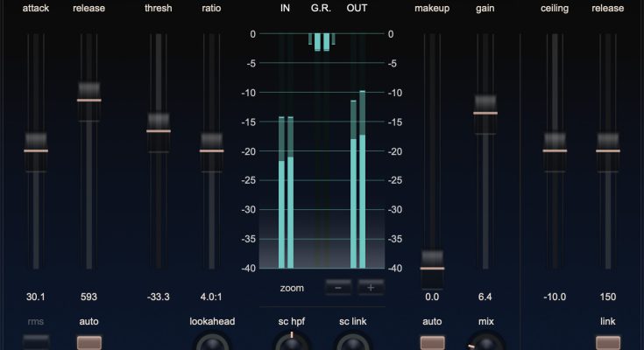The height and width of the screenshot is (350, 644).
Task: Enable auto makeup below the 0.0 value
Action: [x=432, y=342]
